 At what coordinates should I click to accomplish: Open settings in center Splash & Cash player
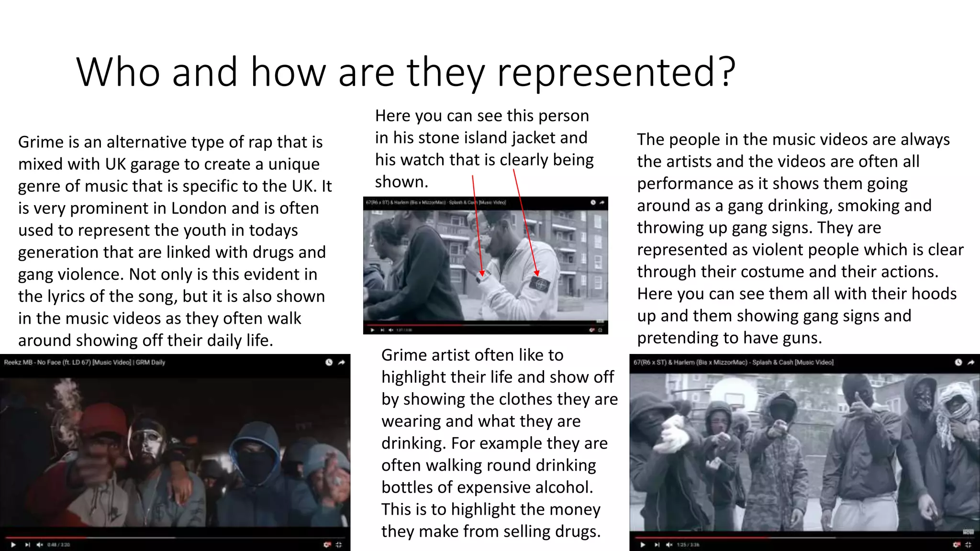coord(592,330)
